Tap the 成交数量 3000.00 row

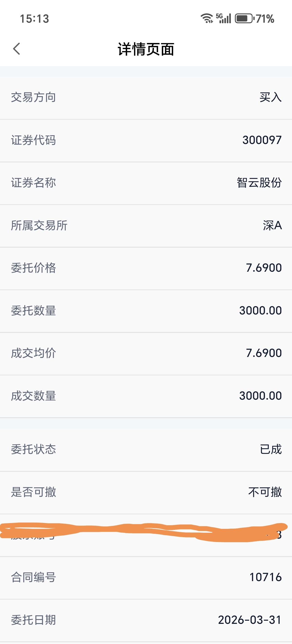pyautogui.click(x=146, y=396)
